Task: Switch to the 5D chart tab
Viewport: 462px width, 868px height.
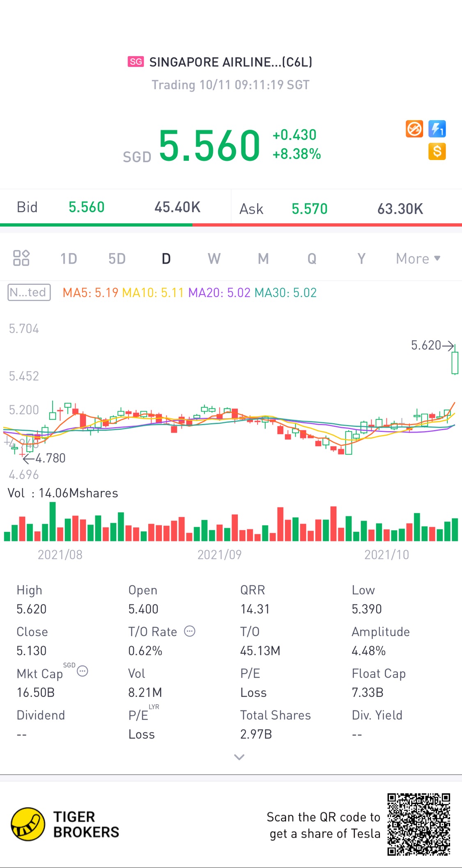Action: [x=117, y=259]
